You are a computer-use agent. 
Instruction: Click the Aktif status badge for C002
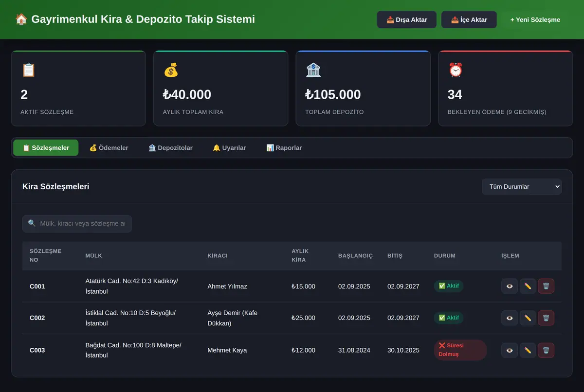[x=449, y=318]
